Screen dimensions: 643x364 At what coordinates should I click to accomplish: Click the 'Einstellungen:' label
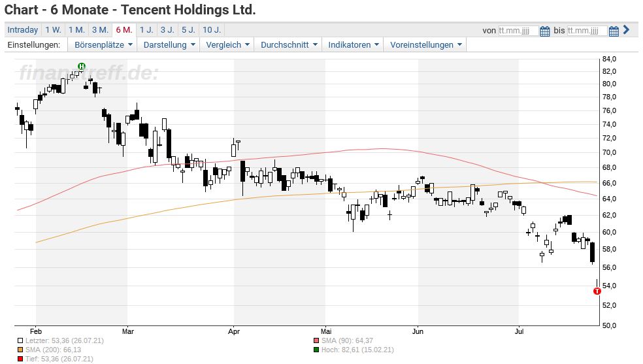(33, 44)
